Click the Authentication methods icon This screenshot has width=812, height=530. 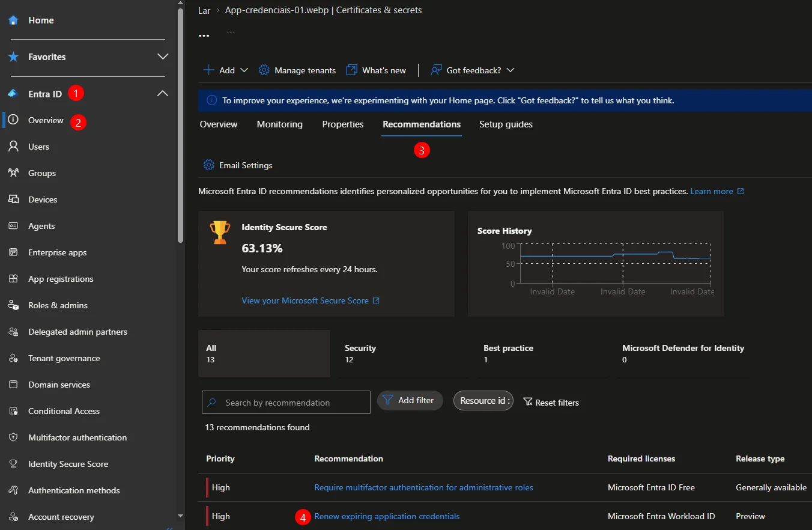tap(13, 490)
